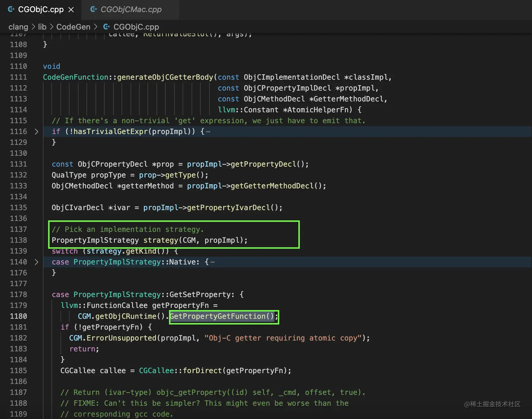Switch to the CGObjCMac.cpp tab
The height and width of the screenshot is (419, 532).
point(131,9)
